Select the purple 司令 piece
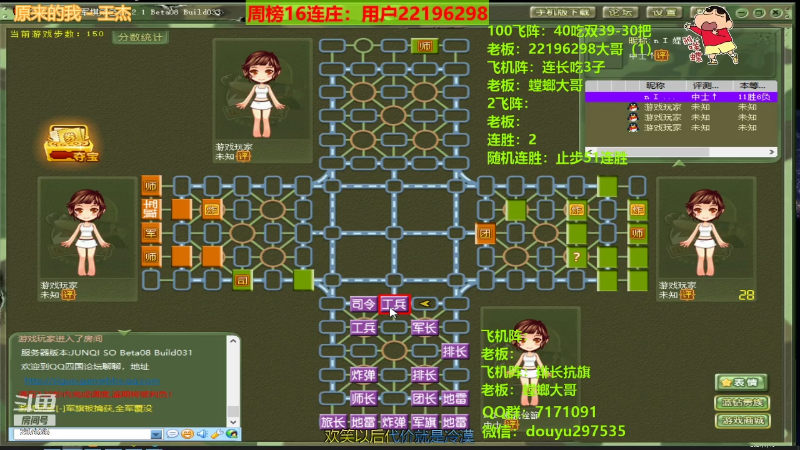 pos(363,304)
